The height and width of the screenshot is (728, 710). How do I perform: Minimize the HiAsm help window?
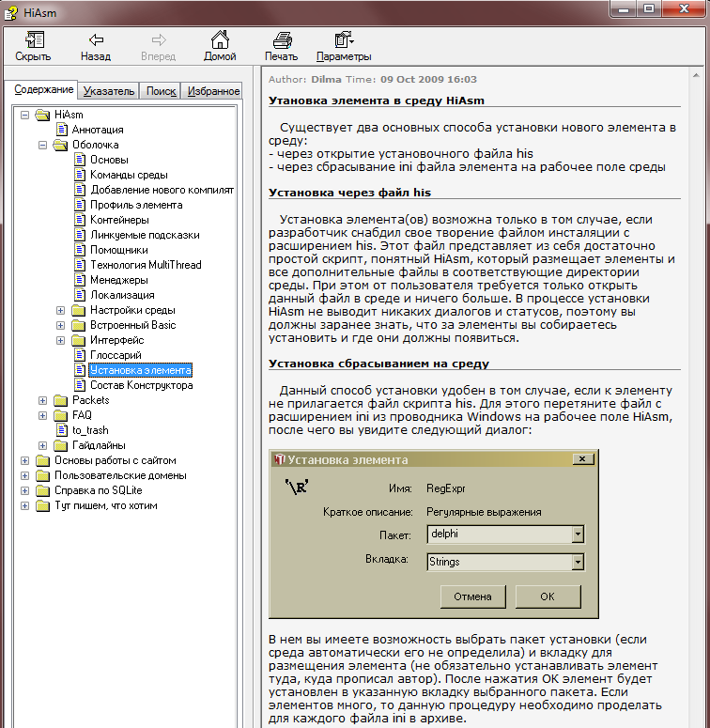(625, 8)
